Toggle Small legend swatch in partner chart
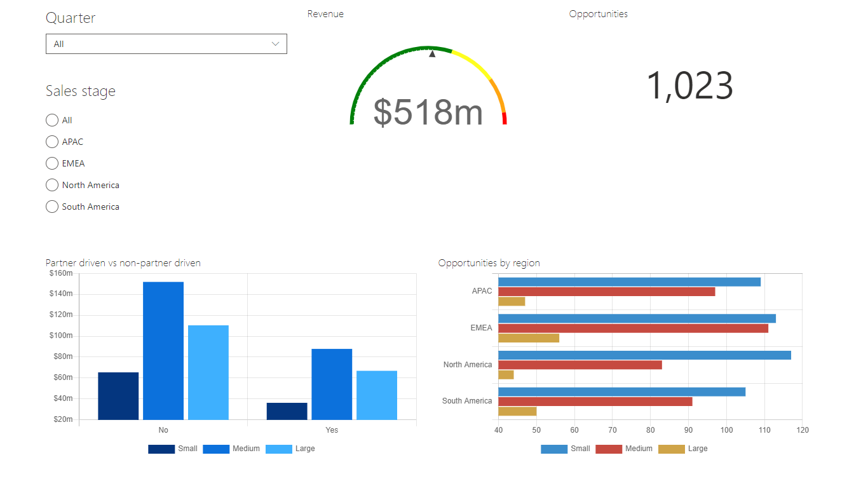The image size is (868, 488). pyautogui.click(x=161, y=449)
